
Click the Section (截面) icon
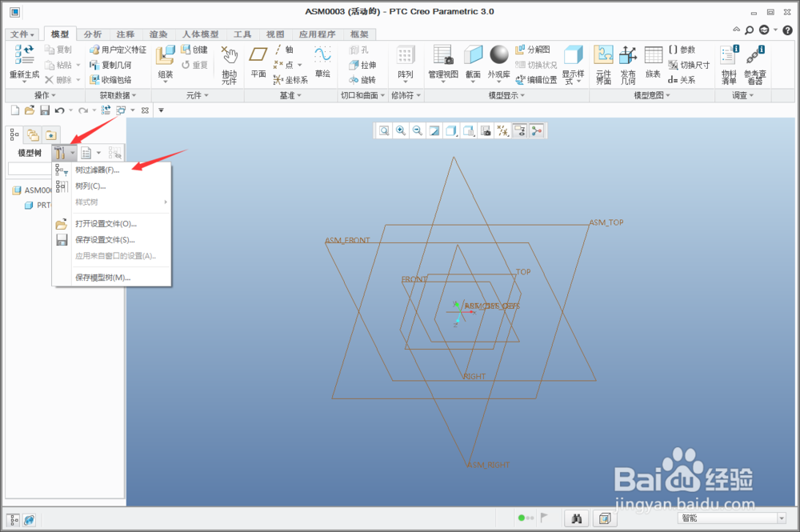pos(473,55)
